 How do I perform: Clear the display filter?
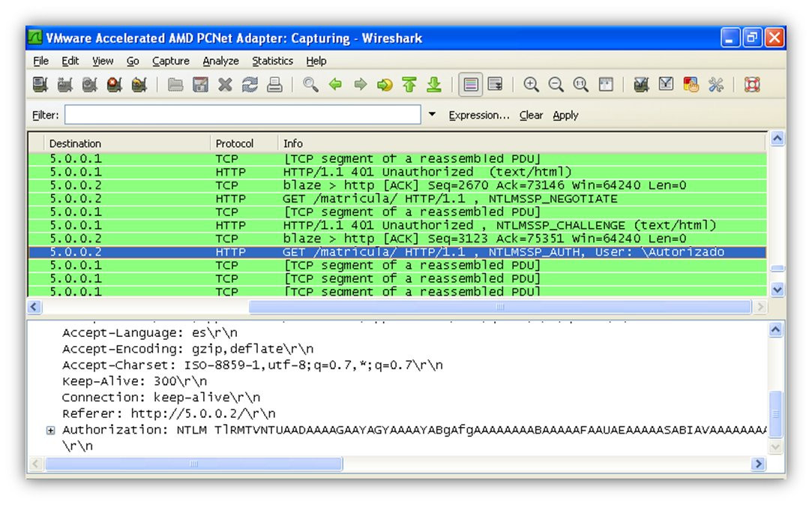(531, 115)
